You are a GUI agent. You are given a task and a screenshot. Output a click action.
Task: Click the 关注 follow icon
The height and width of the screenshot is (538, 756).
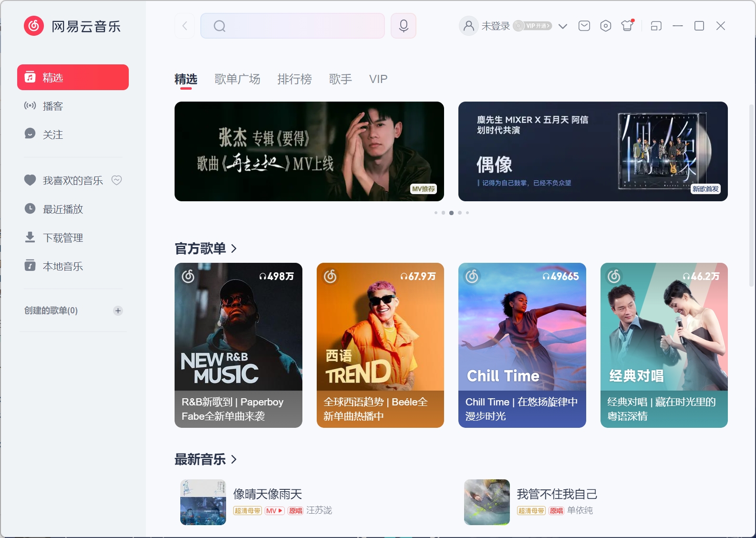point(30,134)
